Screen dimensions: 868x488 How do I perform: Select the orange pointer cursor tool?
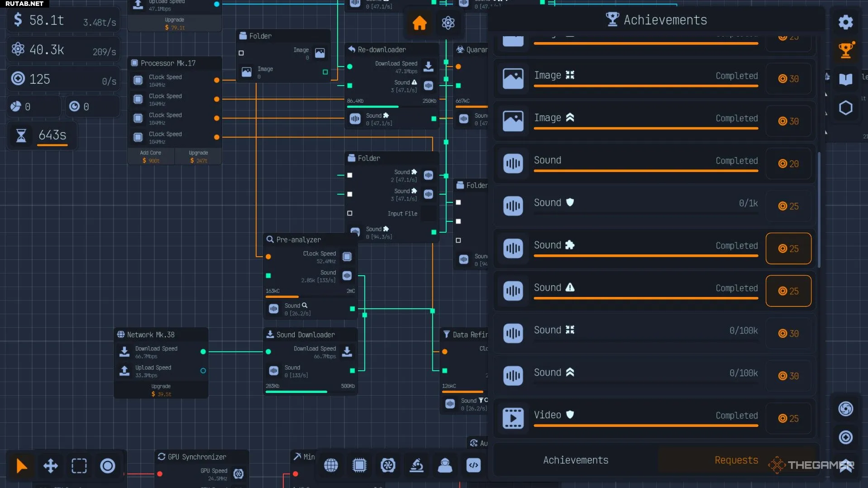(x=21, y=465)
